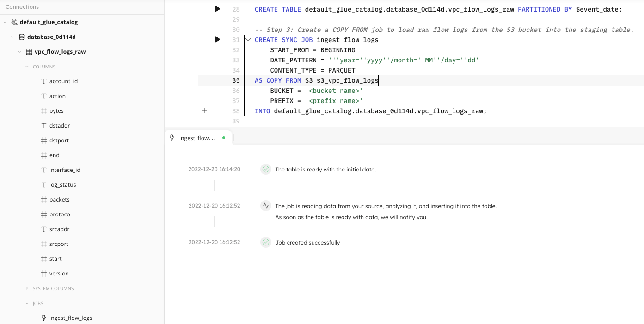The height and width of the screenshot is (324, 644).
Task: Run the CREATE SYNC JOB statement
Action: coord(217,39)
